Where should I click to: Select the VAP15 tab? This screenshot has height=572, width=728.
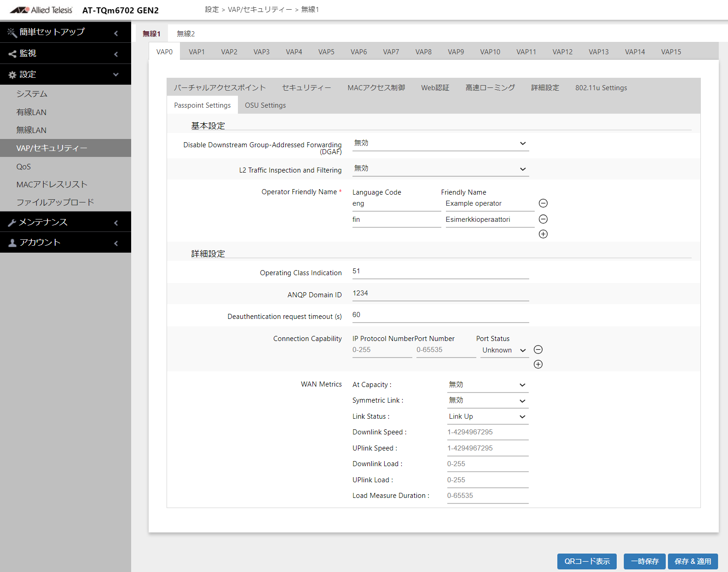671,52
